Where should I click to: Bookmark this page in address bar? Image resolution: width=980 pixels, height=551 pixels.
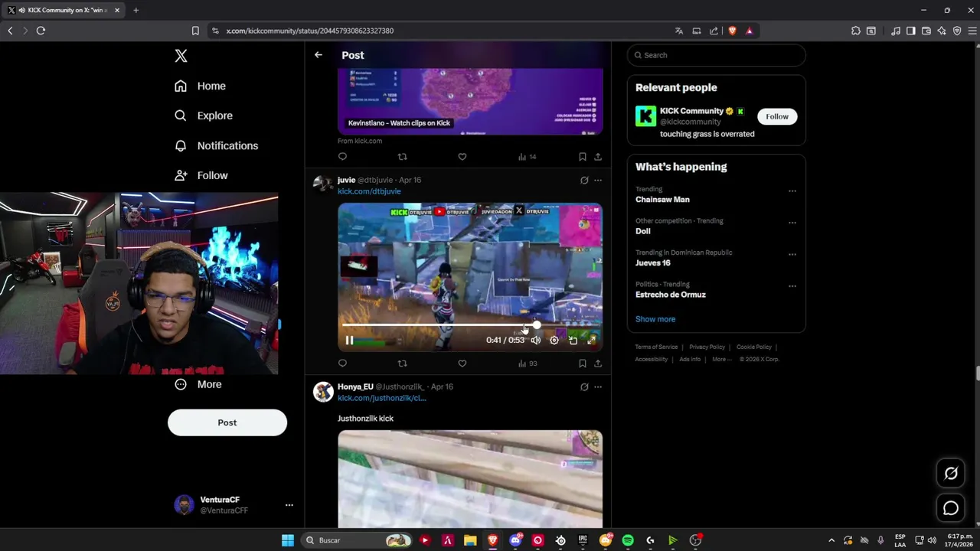click(x=195, y=31)
